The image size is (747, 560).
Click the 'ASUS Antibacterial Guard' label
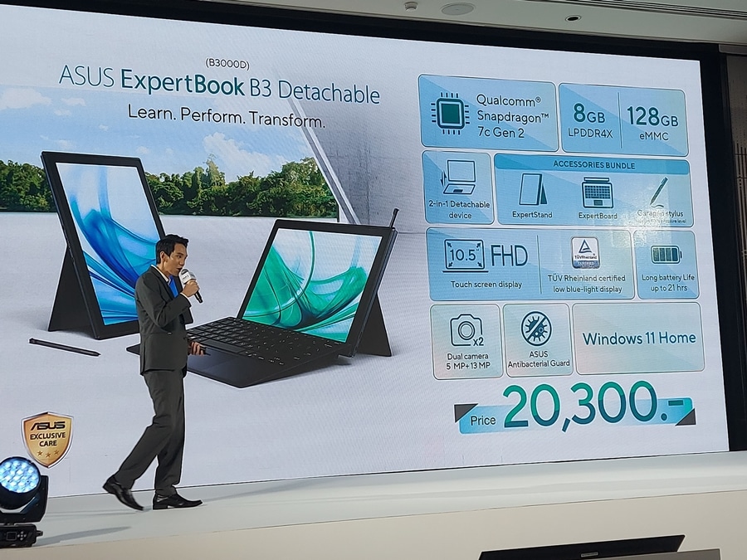click(539, 359)
